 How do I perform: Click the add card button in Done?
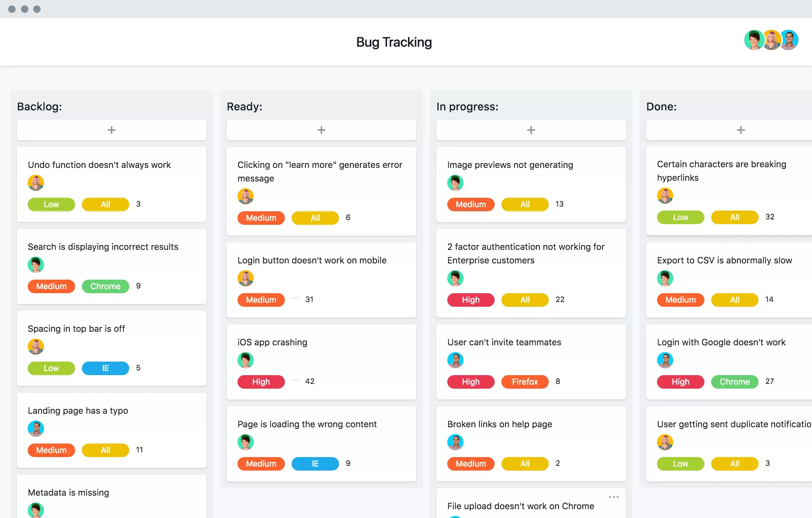(740, 130)
